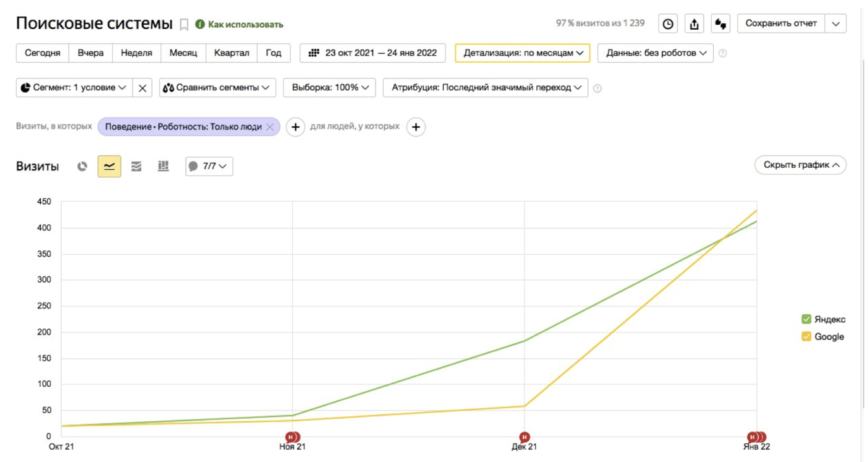Toggle the Google legend checkbox
This screenshot has height=462, width=868.
click(x=806, y=337)
